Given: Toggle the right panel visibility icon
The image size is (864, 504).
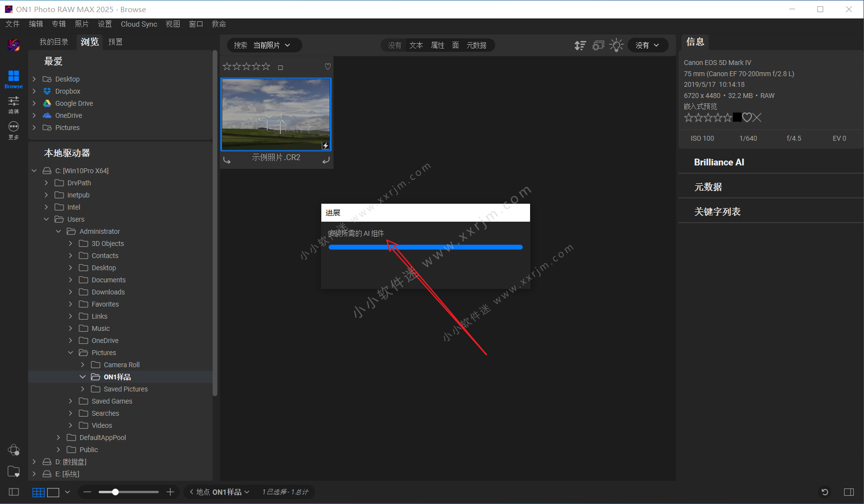Looking at the screenshot, I should pyautogui.click(x=849, y=492).
